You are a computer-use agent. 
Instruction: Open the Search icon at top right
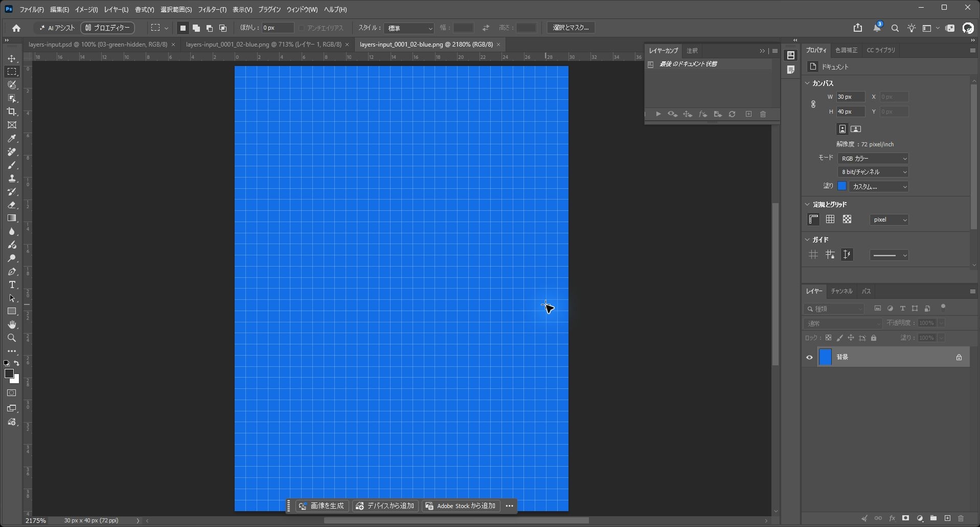(x=895, y=28)
